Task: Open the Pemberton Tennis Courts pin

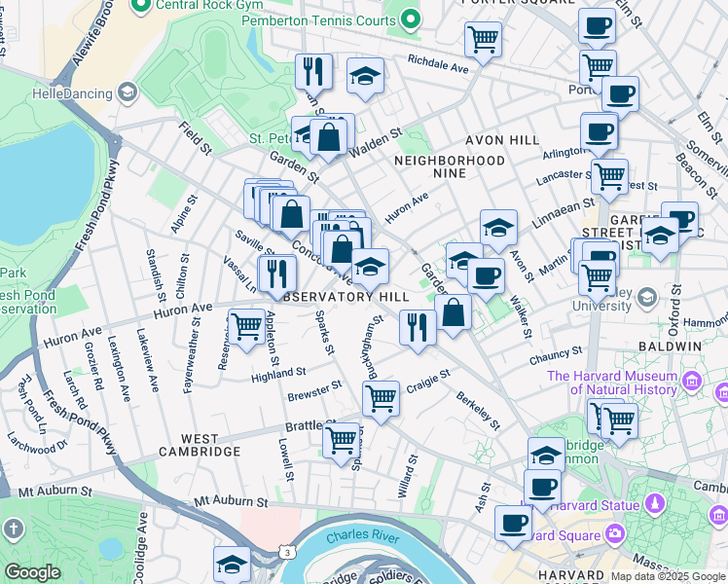Action: pyautogui.click(x=411, y=18)
